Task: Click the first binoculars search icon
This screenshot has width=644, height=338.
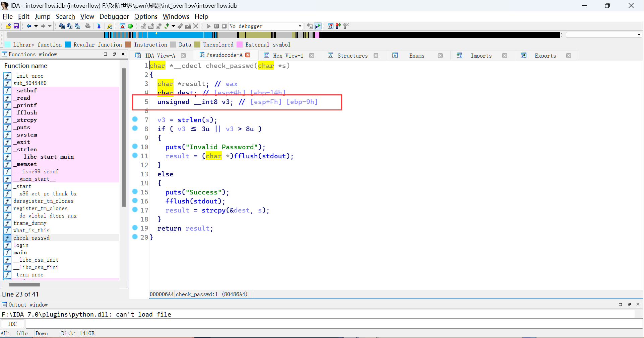Action: (62, 26)
